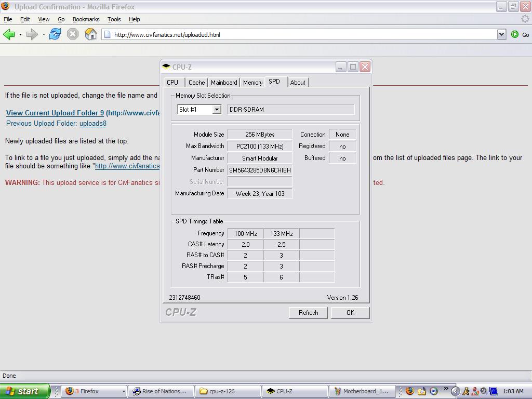Image resolution: width=532 pixels, height=399 pixels.
Task: Click the Refresh button in CPU-Z
Action: (308, 313)
